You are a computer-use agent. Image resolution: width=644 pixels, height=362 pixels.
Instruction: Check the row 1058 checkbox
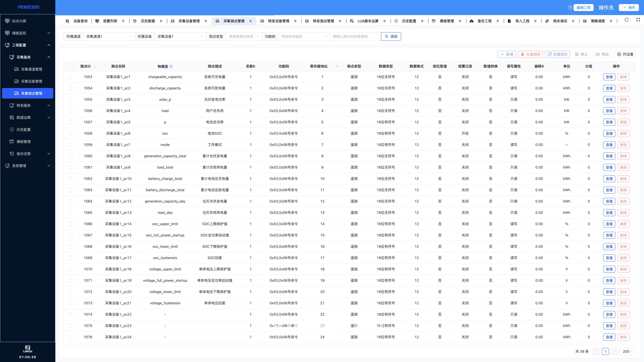click(70, 133)
